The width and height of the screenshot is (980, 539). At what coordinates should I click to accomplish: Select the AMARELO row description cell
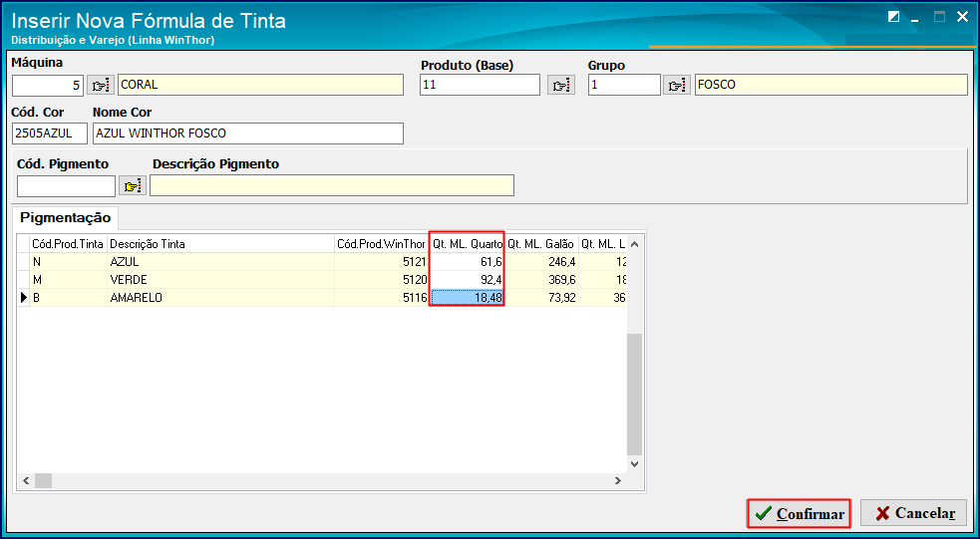[220, 298]
